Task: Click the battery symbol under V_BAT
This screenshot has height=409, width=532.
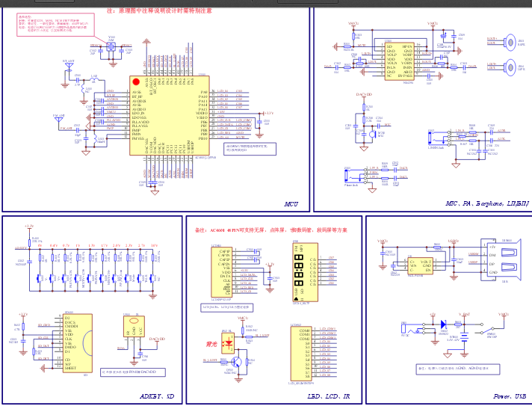Action: [464, 336]
